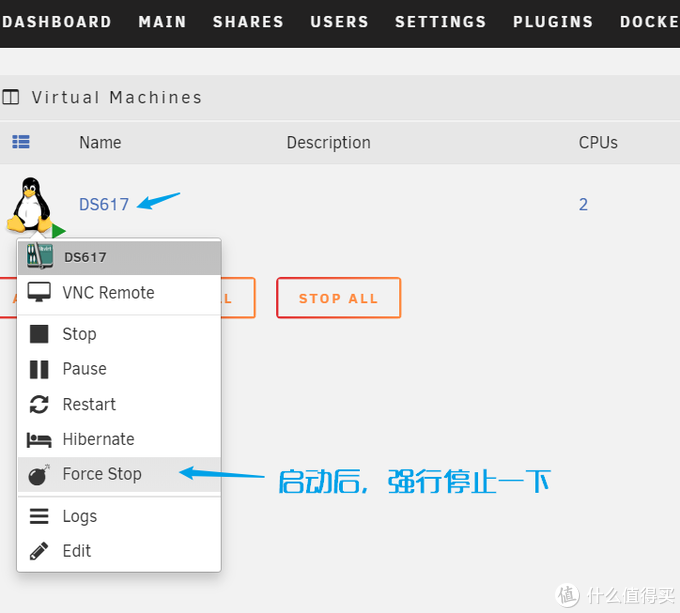The height and width of the screenshot is (613, 680).
Task: Click the bomb Force Stop icon
Action: 39,474
